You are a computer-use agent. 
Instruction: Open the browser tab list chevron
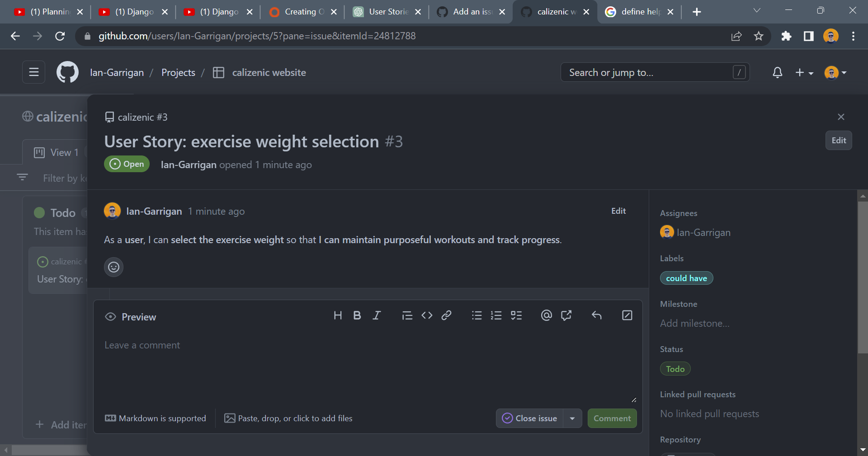(756, 10)
